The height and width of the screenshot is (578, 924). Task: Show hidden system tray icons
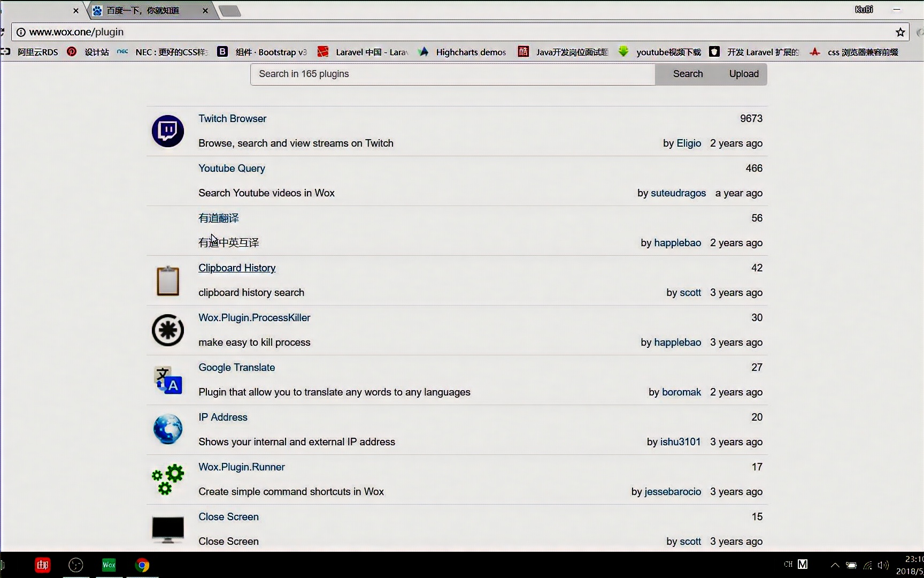point(835,565)
